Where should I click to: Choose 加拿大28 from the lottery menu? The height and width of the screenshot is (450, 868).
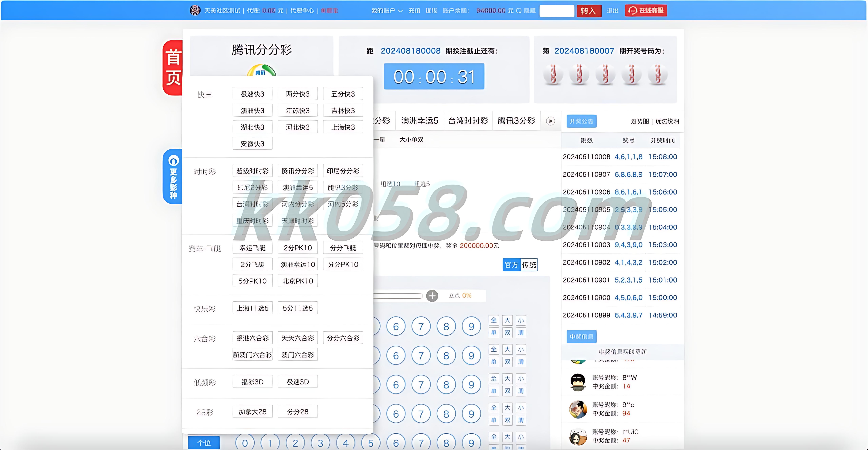pyautogui.click(x=252, y=412)
